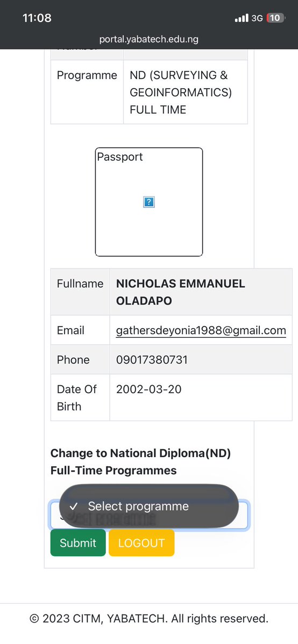The width and height of the screenshot is (298, 644).
Task: Click the green Submit button
Action: [x=78, y=542]
